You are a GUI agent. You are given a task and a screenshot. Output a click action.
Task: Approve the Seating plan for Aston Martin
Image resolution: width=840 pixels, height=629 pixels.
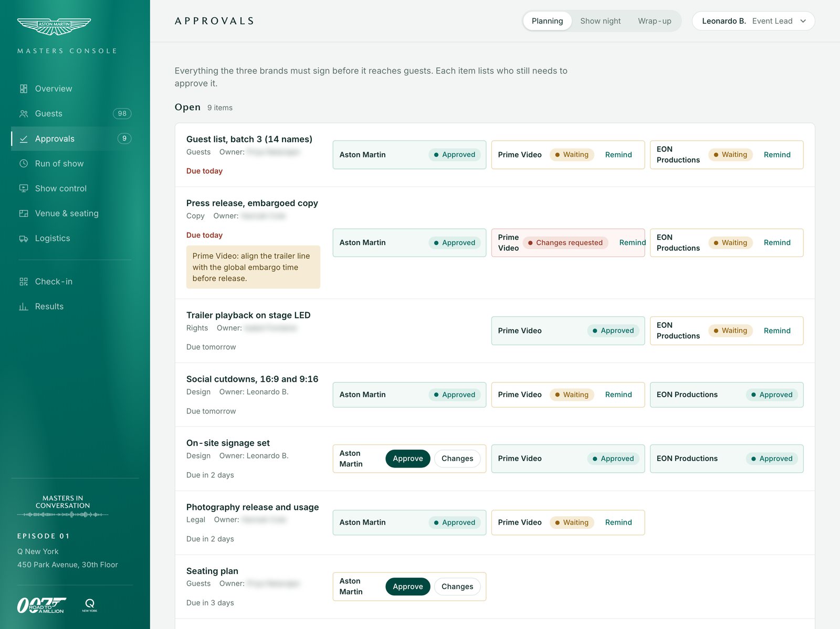pos(408,587)
